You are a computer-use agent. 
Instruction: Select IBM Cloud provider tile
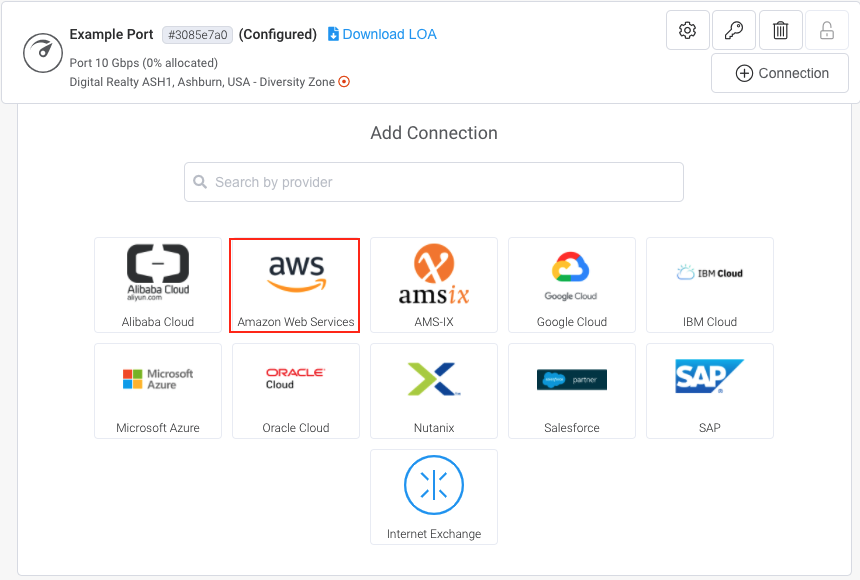(710, 285)
